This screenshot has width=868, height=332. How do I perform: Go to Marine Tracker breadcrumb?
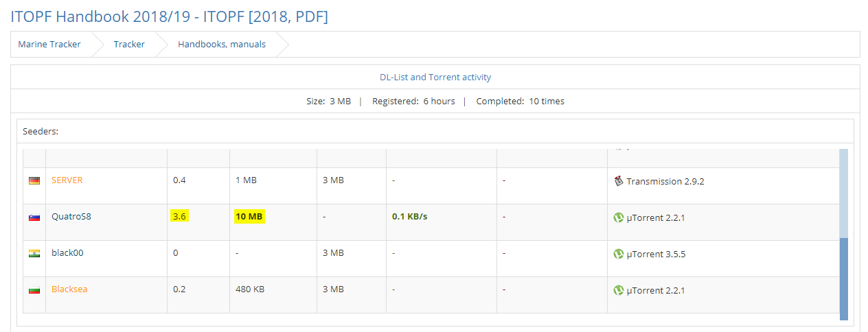click(49, 45)
